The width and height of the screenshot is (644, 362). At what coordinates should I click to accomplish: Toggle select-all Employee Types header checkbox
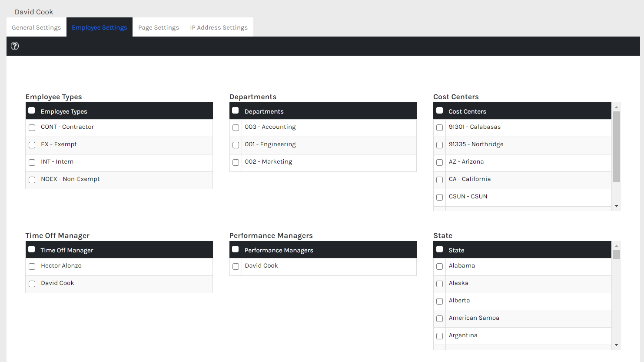[x=32, y=111]
